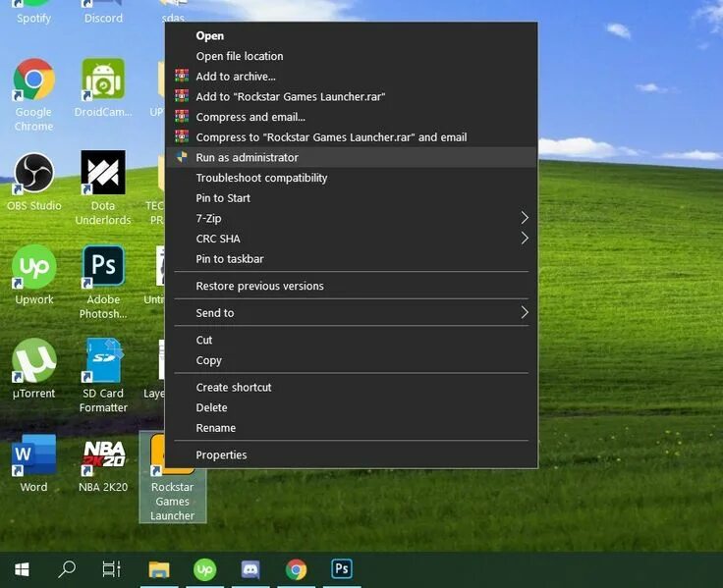Select Restore previous versions
723x588 pixels.
(x=352, y=287)
